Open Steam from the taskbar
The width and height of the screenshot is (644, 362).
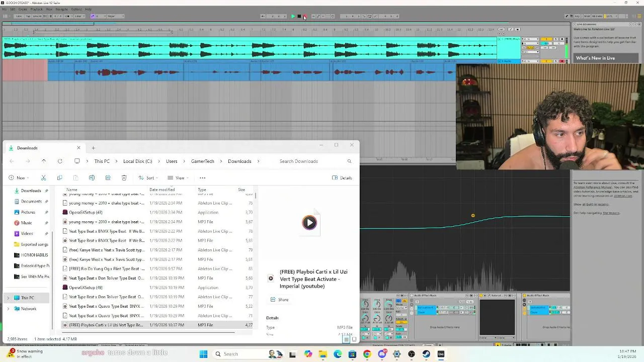tap(426, 354)
